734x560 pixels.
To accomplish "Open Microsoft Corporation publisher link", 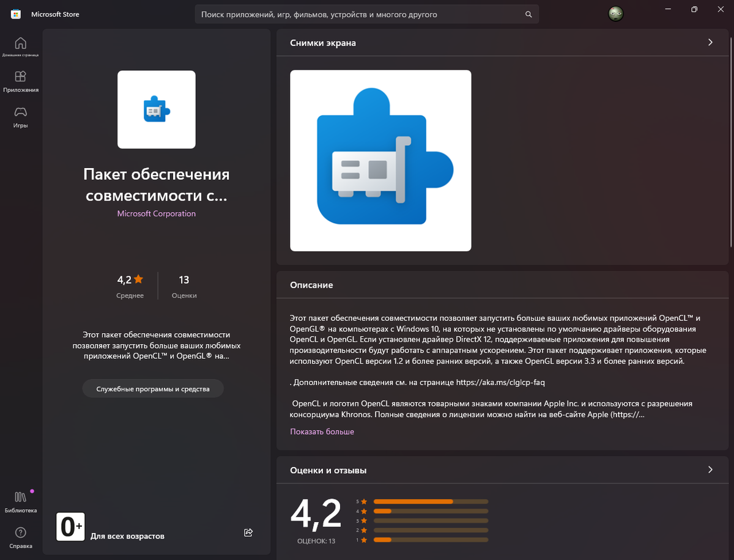I will coord(157,213).
